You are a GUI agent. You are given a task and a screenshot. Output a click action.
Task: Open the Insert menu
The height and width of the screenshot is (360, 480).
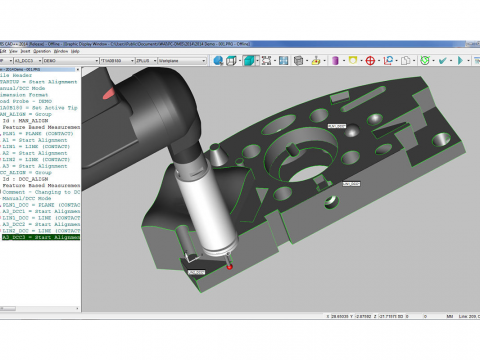tap(25, 51)
